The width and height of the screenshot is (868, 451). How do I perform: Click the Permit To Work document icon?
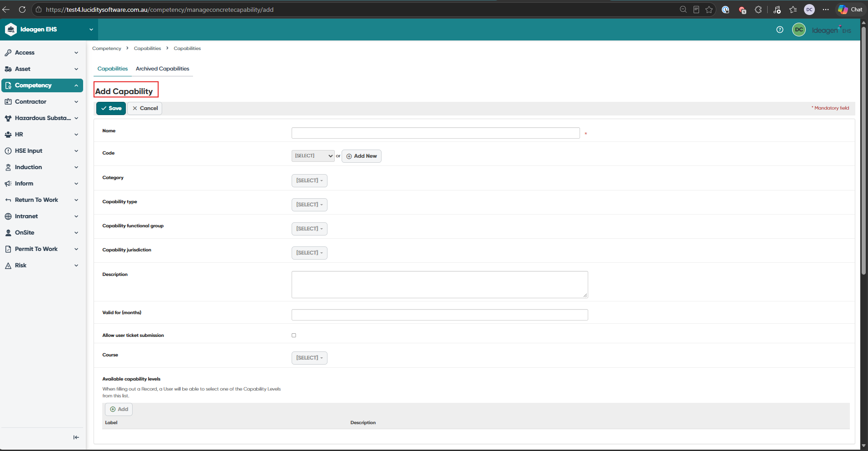[x=8, y=249]
